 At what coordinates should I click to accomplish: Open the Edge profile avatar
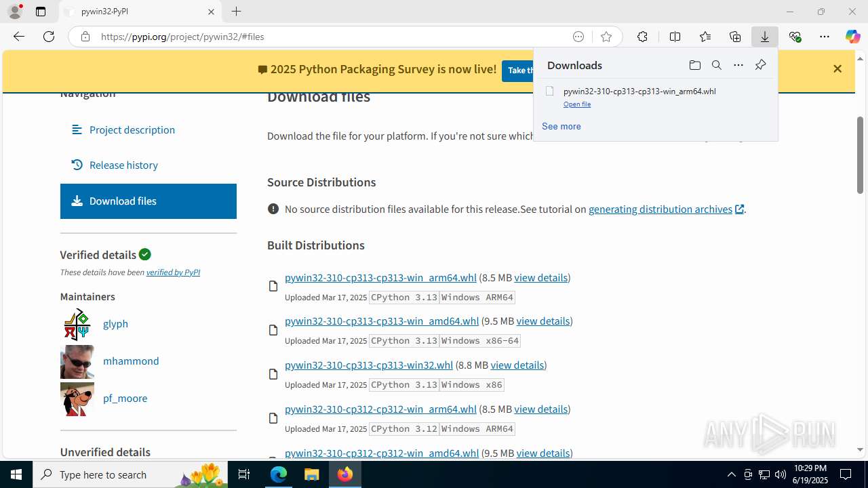15,12
